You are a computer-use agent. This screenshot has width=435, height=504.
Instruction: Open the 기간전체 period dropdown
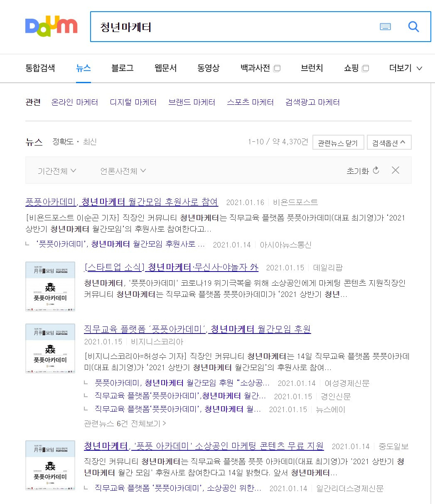pos(57,170)
